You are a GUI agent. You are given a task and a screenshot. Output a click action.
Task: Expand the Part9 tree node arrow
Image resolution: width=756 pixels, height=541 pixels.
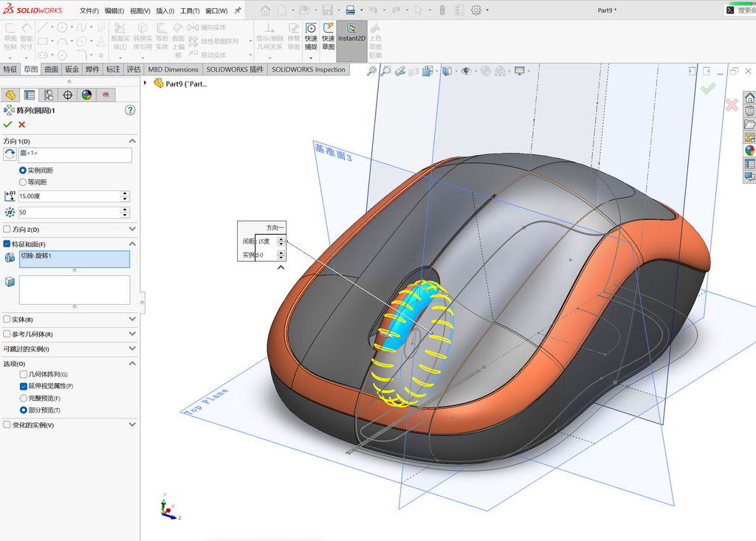coord(145,83)
